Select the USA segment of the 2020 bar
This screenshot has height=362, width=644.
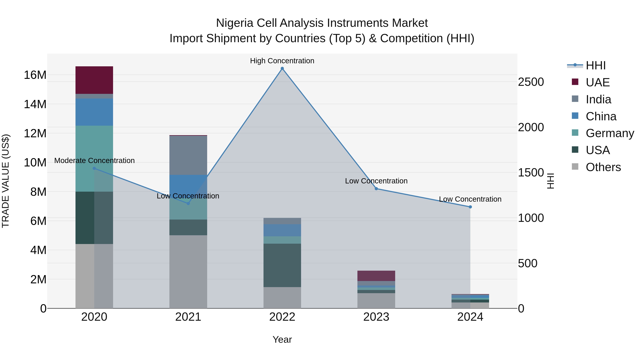[x=94, y=218]
